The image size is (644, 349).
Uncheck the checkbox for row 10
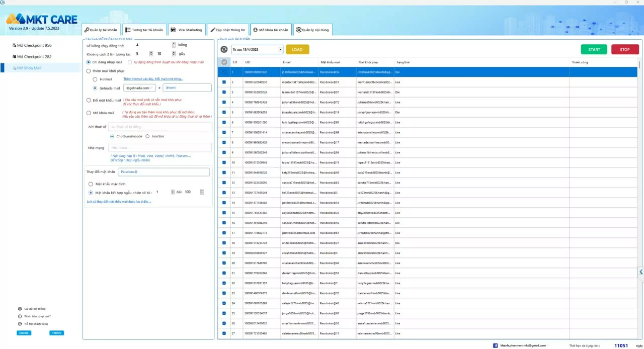pos(224,162)
